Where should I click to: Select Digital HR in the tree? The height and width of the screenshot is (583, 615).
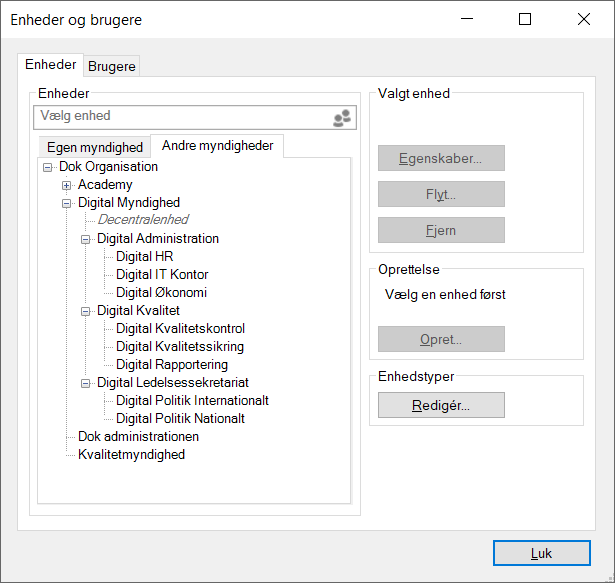144,257
